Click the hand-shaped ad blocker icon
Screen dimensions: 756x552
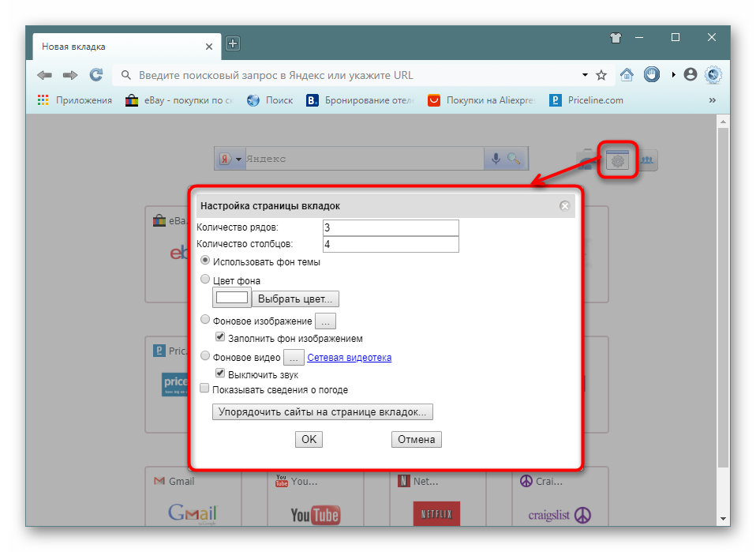652,75
